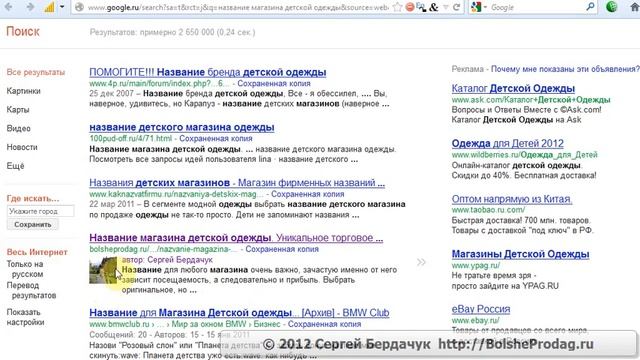The image size is (640, 360).
Task: Click 'Почему мне показаны эти объявления?' link
Action: pos(565,69)
